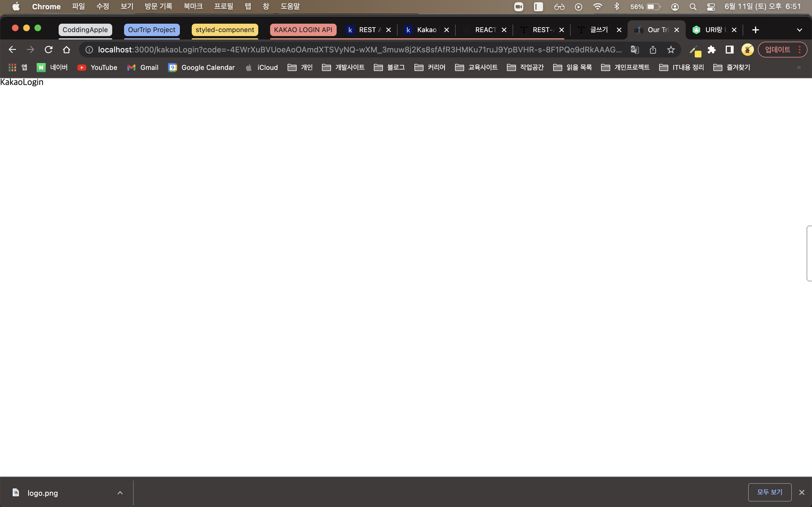812x507 pixels.
Task: Go back with the back arrow
Action: point(12,50)
